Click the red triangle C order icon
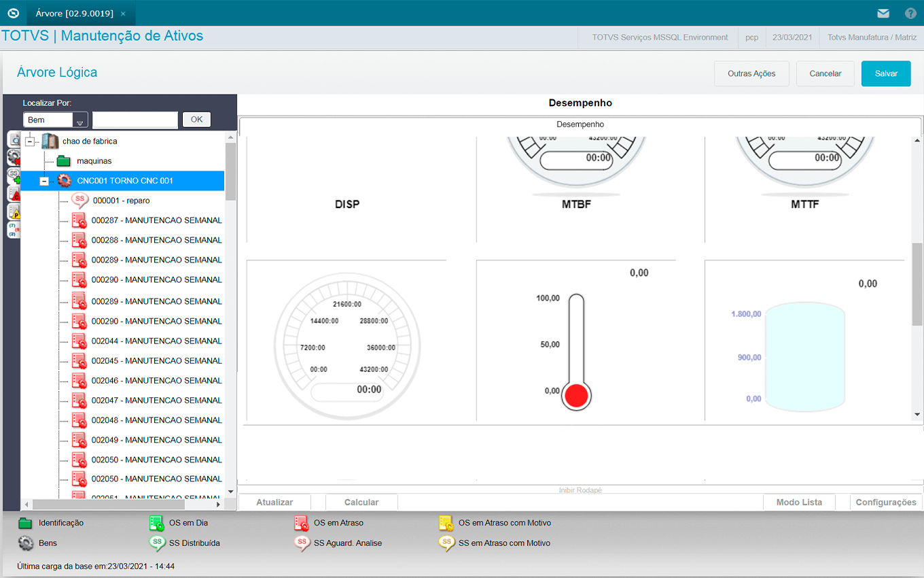Viewport: 924px width, 578px height. tap(14, 194)
